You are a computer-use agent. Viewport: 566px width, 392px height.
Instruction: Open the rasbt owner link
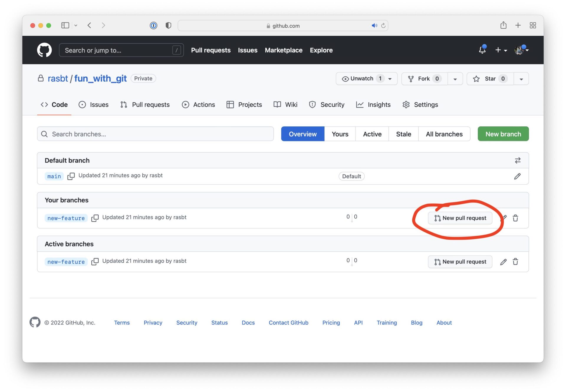coord(58,78)
